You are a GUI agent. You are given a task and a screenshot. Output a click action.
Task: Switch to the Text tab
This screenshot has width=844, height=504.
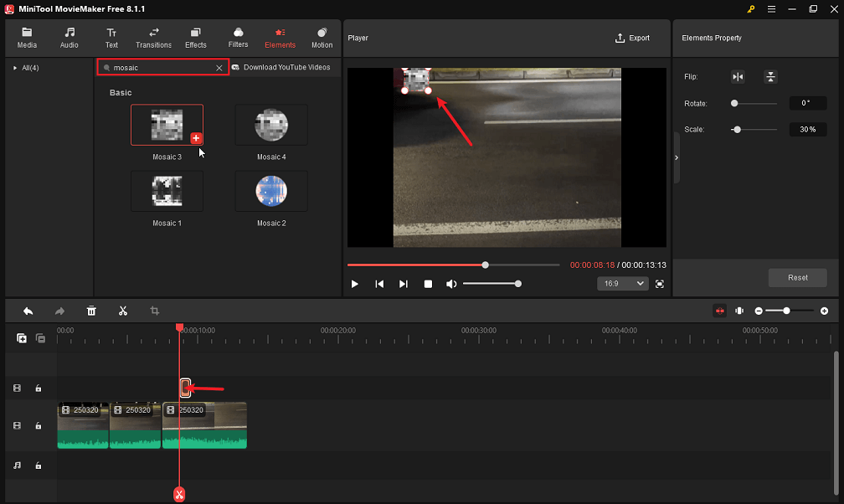111,39
